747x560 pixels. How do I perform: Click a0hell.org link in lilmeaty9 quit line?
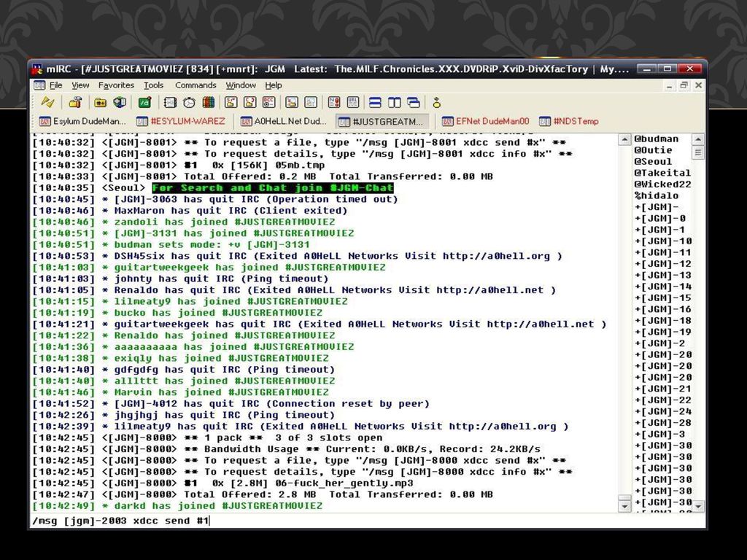point(502,426)
